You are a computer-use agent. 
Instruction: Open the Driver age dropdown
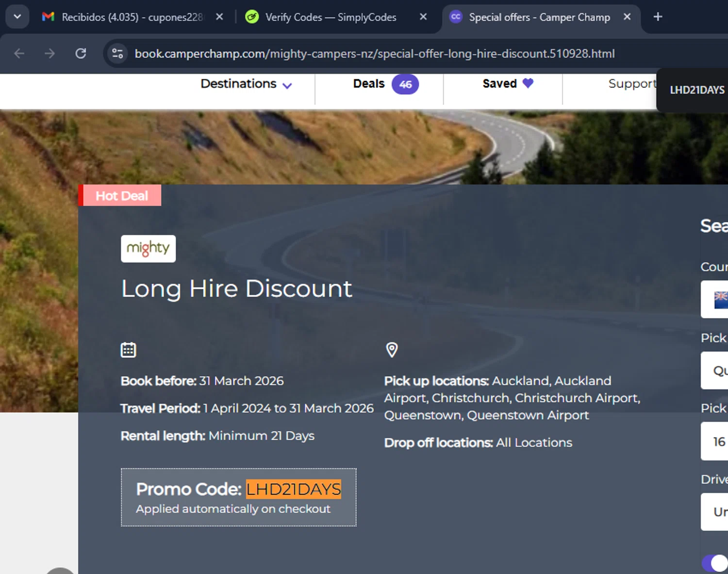(x=714, y=512)
